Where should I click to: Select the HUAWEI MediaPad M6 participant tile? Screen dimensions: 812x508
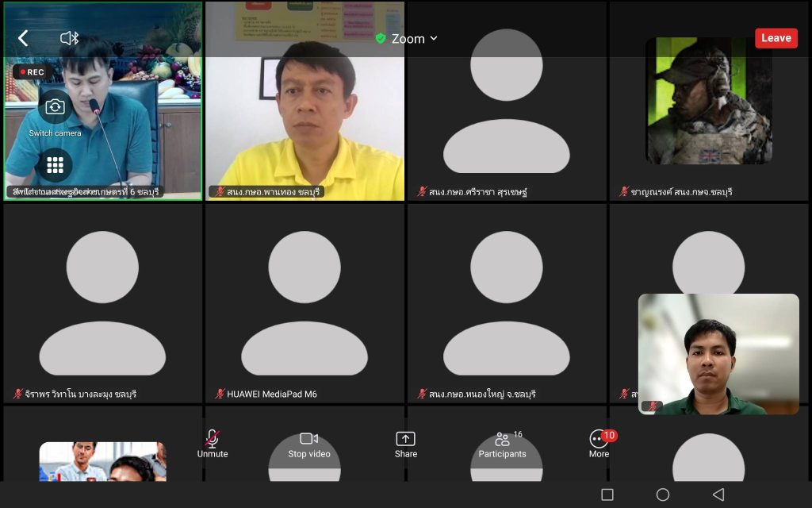click(304, 303)
